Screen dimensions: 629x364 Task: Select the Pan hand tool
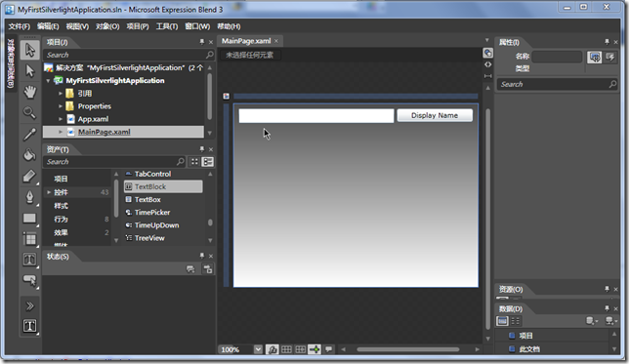tap(29, 92)
